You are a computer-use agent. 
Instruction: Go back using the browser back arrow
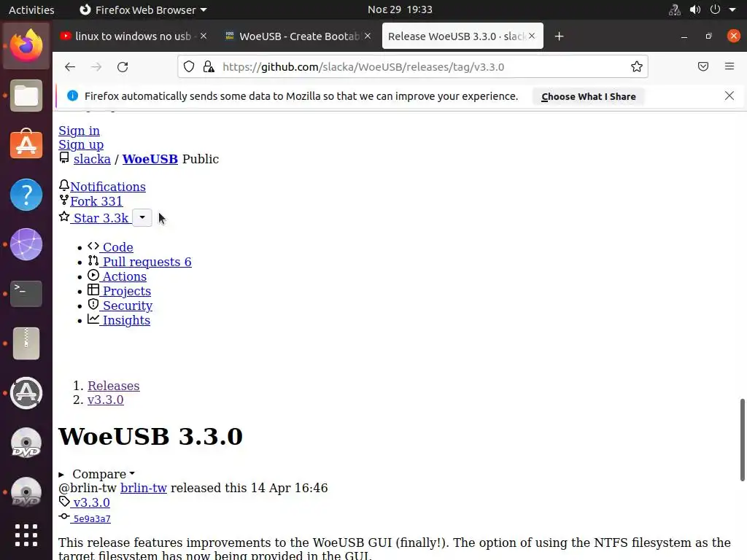click(70, 67)
